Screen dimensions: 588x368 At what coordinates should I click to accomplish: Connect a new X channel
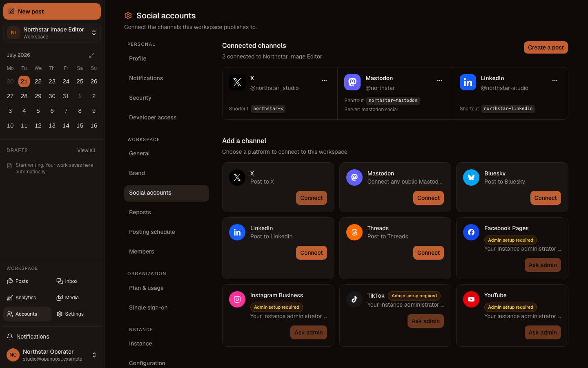coord(312,198)
